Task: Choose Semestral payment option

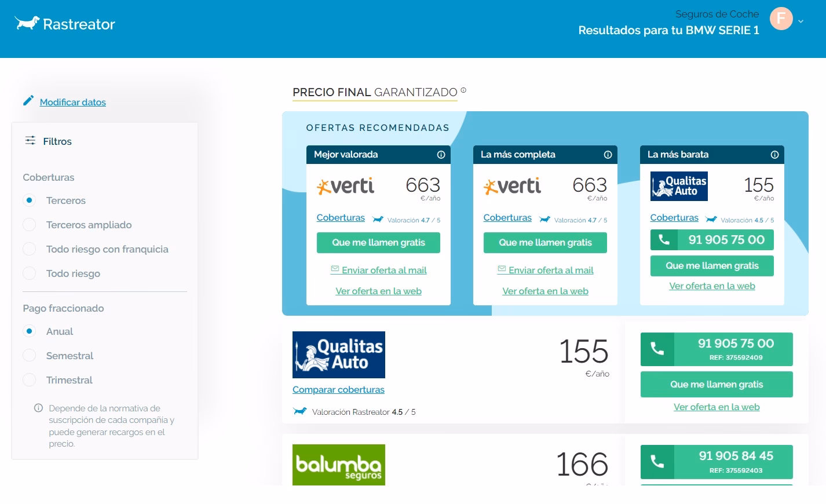Action: (30, 356)
